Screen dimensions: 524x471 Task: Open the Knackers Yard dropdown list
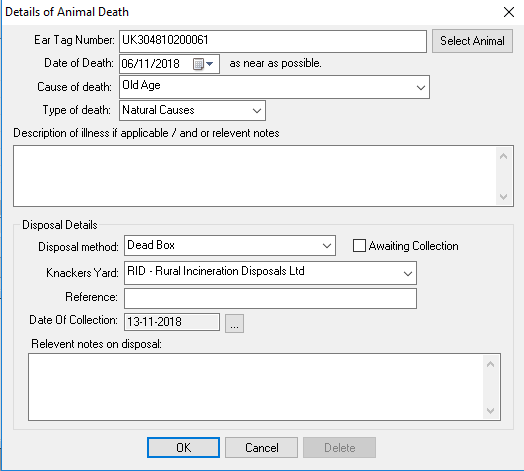tap(408, 273)
